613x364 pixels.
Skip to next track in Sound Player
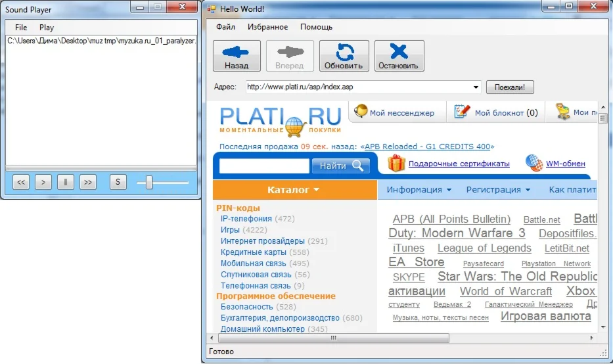87,182
